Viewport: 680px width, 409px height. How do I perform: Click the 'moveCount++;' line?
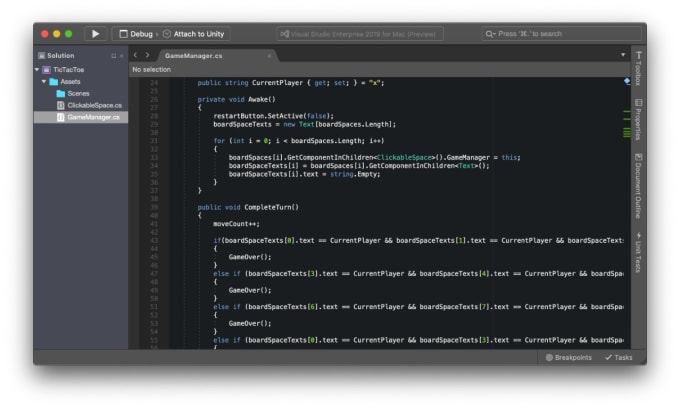click(236, 224)
